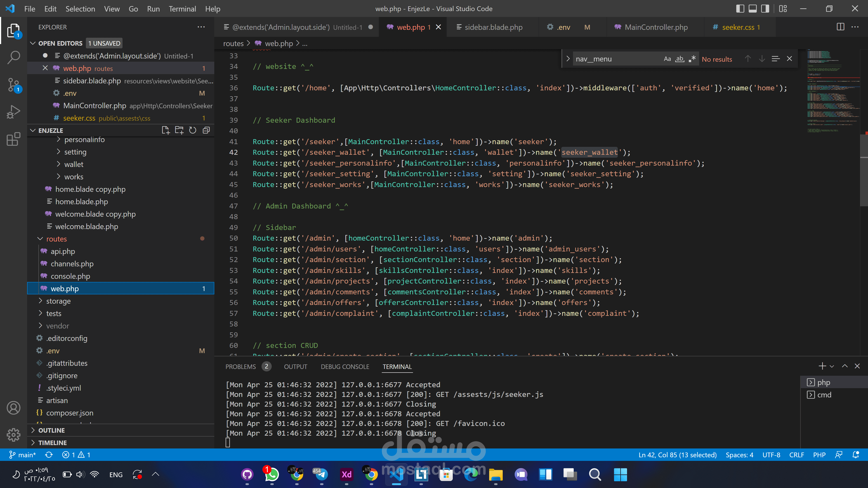
Task: Click the PHP language mode in status bar
Action: [x=819, y=455]
